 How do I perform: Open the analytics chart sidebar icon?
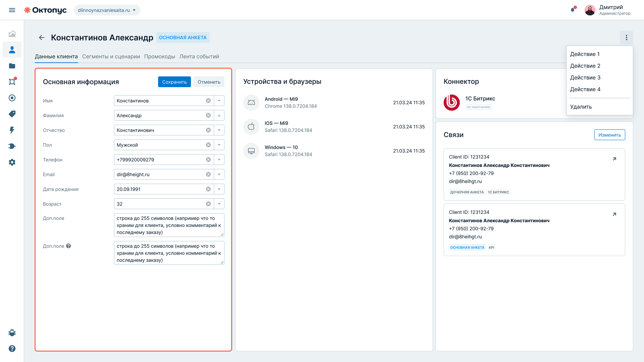pos(12,34)
